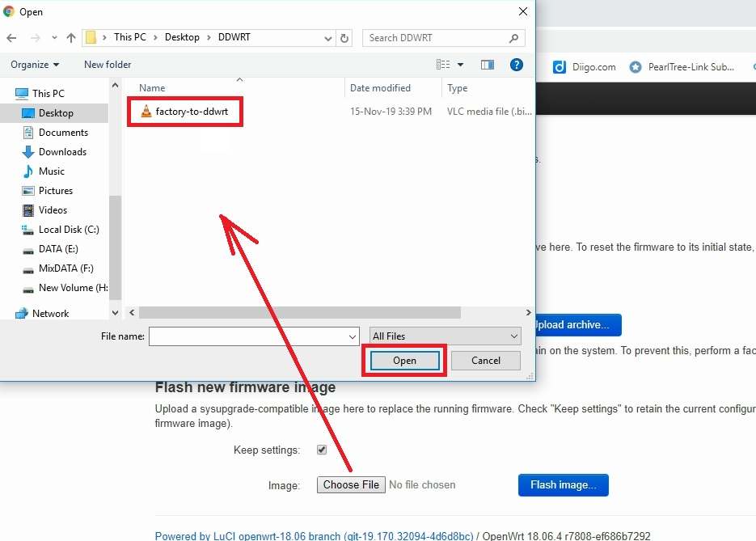Uncheck the Keep settings checkbox

coord(322,450)
